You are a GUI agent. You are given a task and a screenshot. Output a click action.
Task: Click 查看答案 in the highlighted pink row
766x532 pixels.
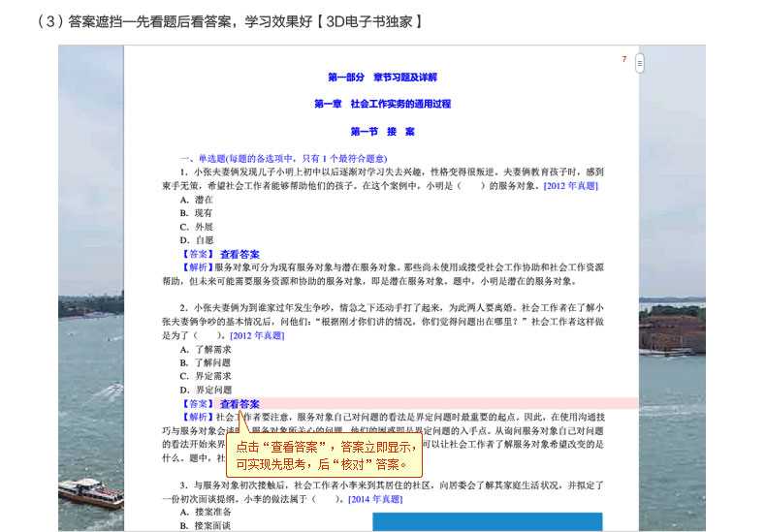[239, 403]
